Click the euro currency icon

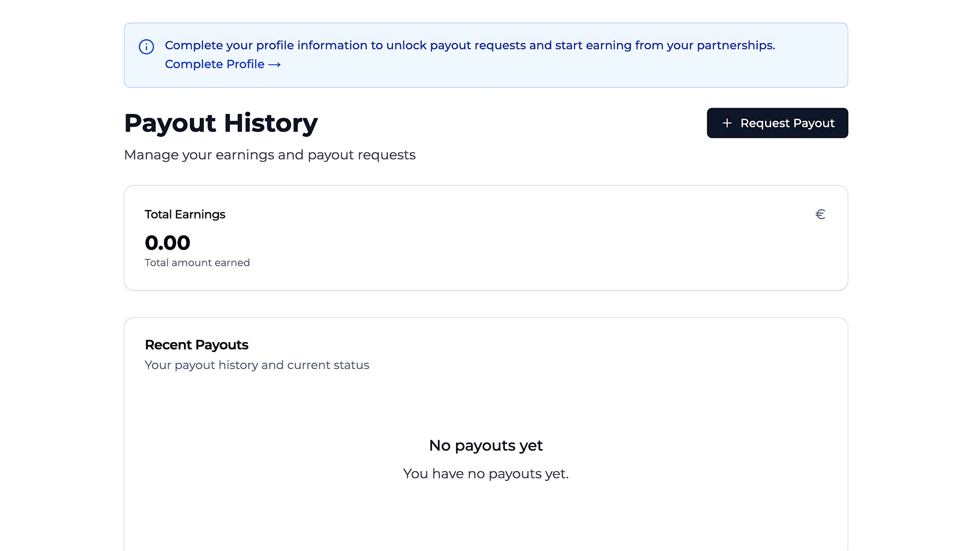coord(820,214)
